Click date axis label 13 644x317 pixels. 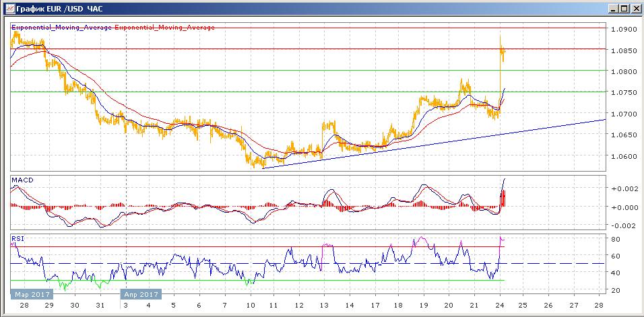[324, 306]
